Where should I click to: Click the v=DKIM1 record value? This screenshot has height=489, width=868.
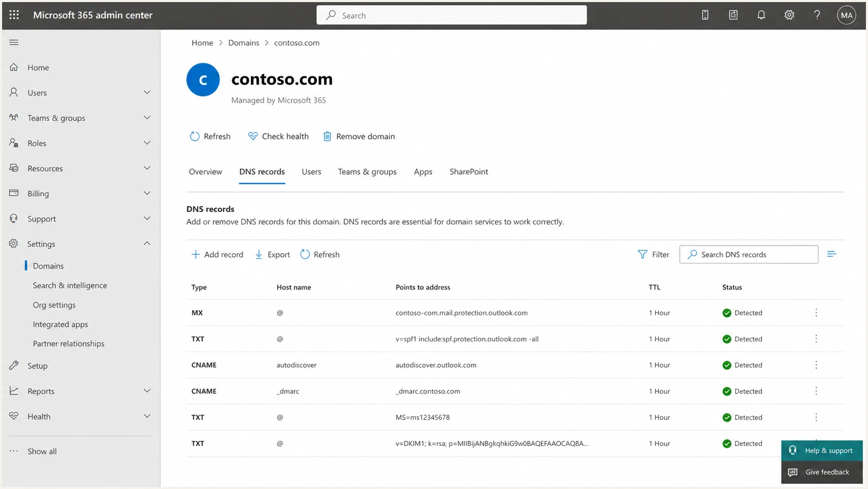(492, 443)
